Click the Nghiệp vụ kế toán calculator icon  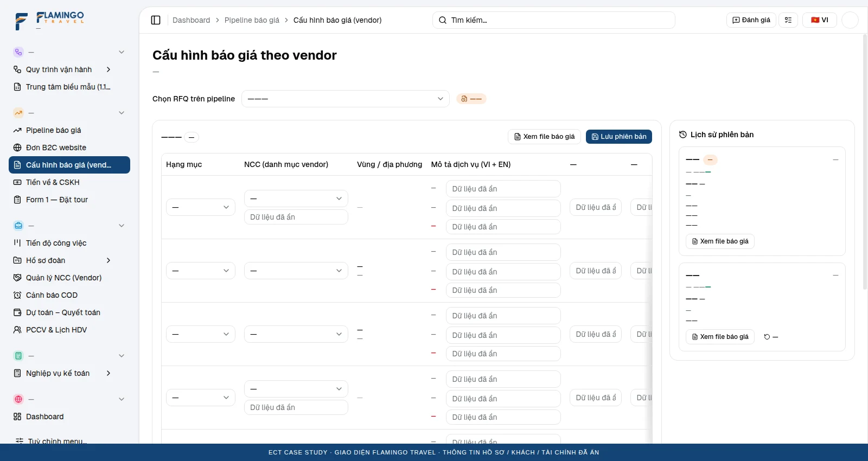click(17, 373)
